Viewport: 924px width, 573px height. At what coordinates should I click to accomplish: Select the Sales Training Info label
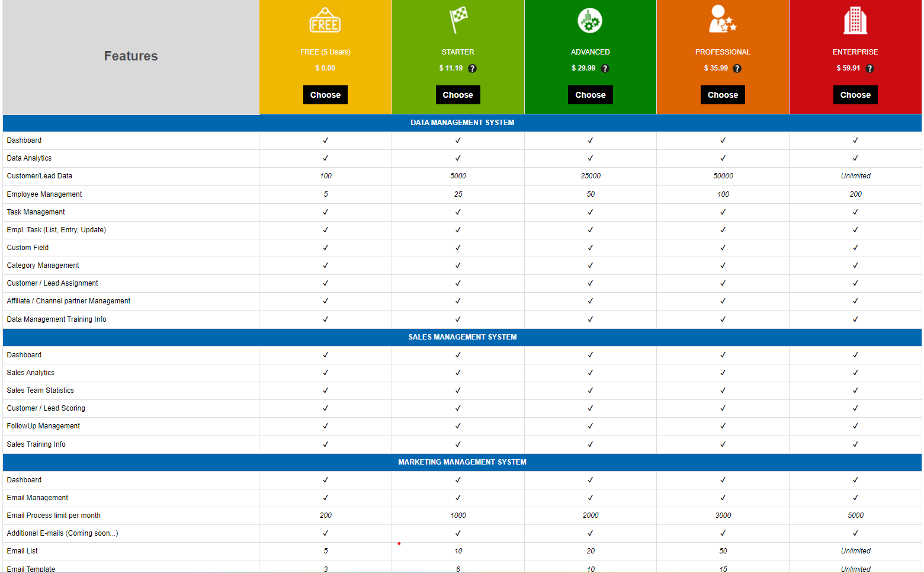(x=36, y=444)
